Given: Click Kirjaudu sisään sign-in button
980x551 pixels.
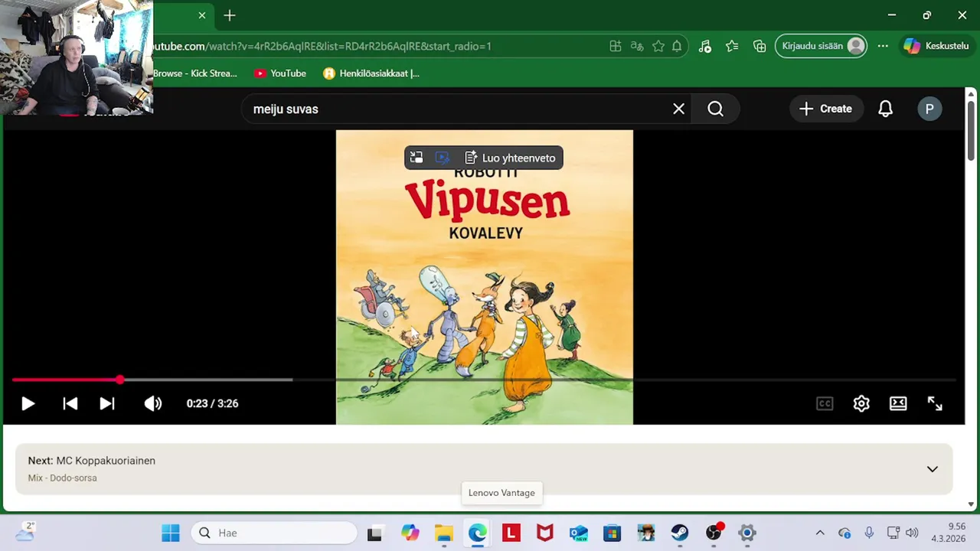Looking at the screenshot, I should tap(822, 46).
